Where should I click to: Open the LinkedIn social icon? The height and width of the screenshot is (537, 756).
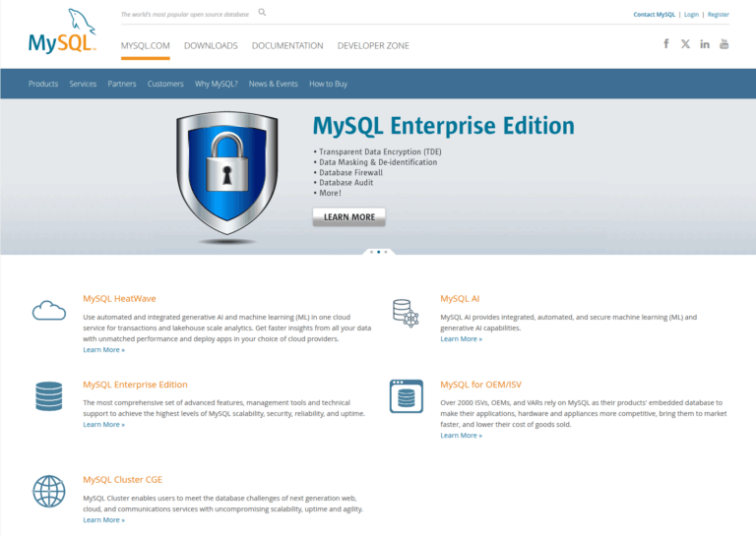pos(705,44)
